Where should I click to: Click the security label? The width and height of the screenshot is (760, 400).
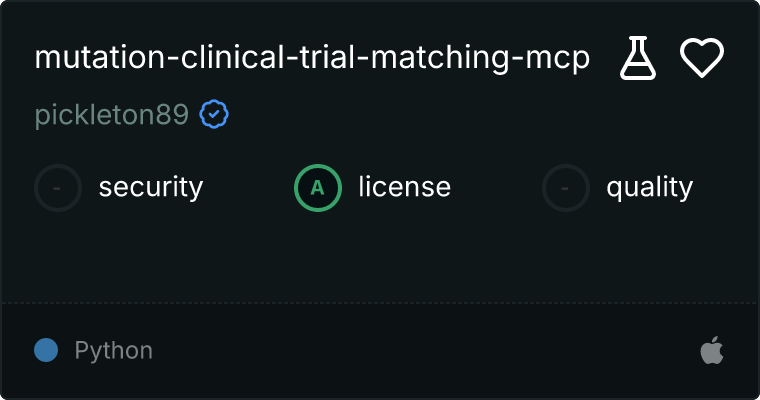point(151,188)
